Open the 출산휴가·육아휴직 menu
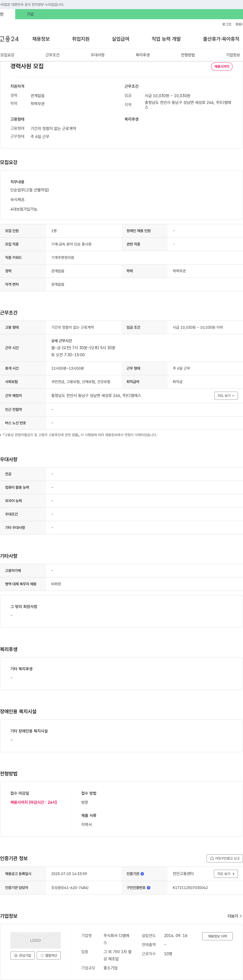 [x=221, y=39]
